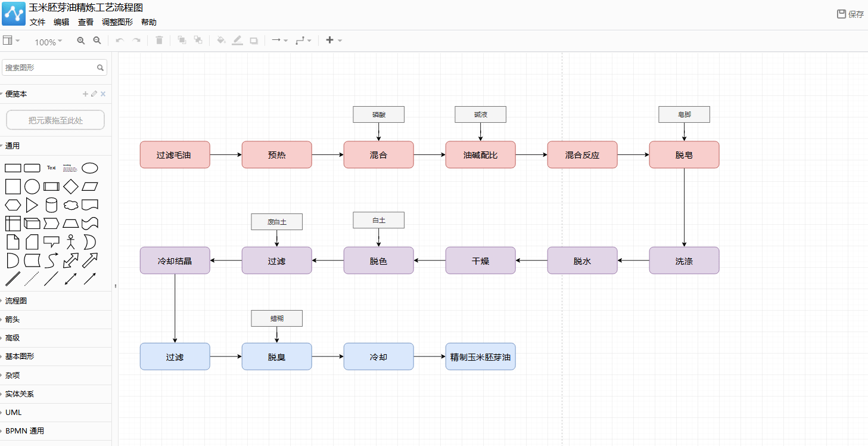
Task: Select the hexagon shape in palette
Action: pyautogui.click(x=13, y=205)
